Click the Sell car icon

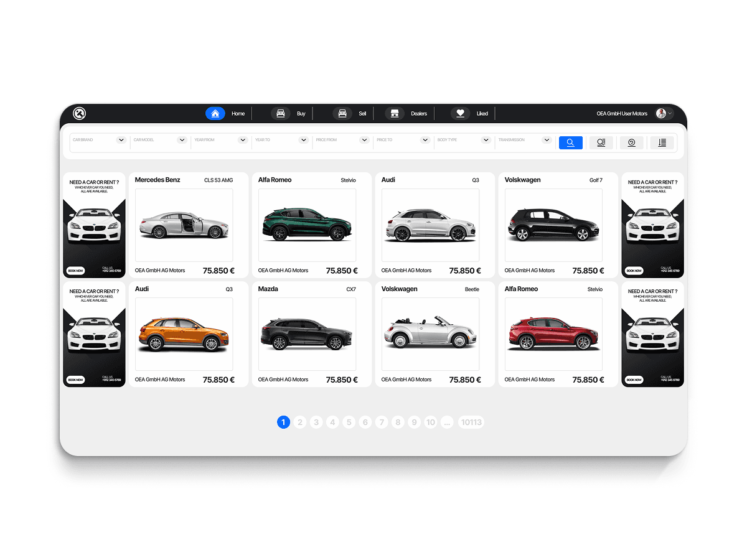point(342,113)
